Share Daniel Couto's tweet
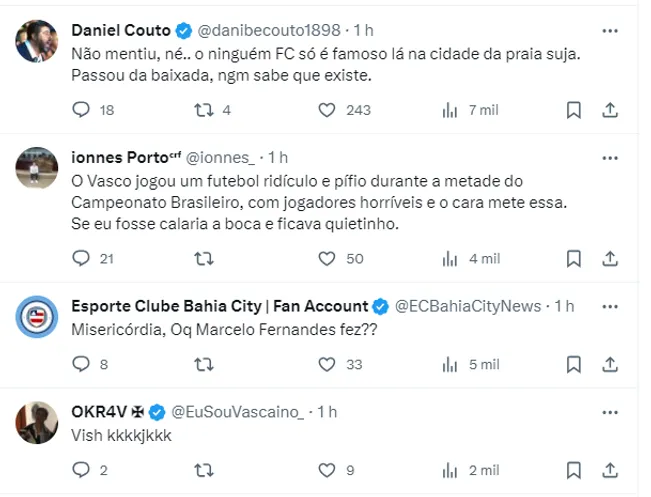Viewport: 651px width, 497px height. pos(609,110)
